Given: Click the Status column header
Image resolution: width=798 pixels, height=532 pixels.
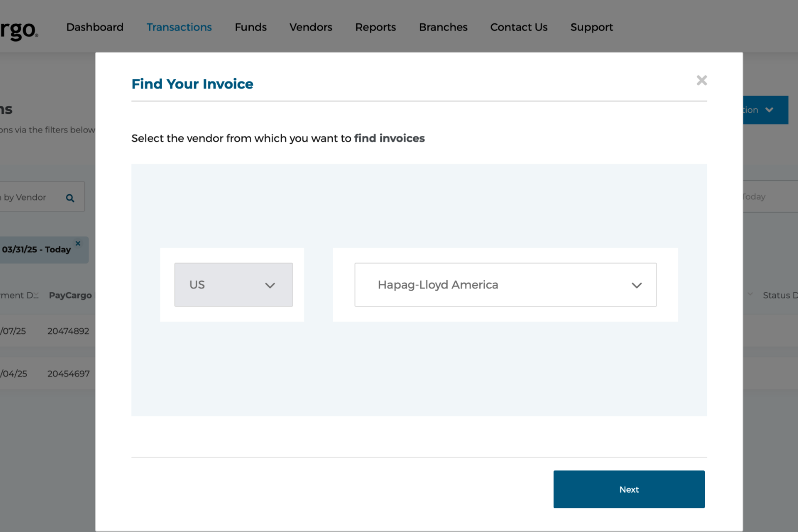Looking at the screenshot, I should [780, 295].
